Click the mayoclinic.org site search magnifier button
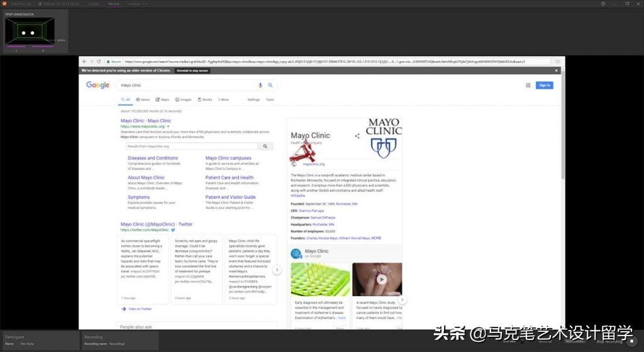The image size is (644, 352). 265,146
